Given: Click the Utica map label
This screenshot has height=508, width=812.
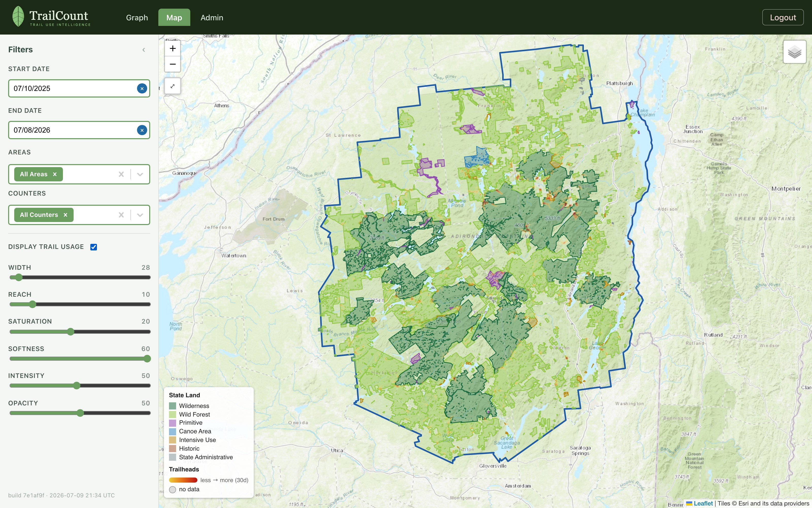Looking at the screenshot, I should click(337, 451).
